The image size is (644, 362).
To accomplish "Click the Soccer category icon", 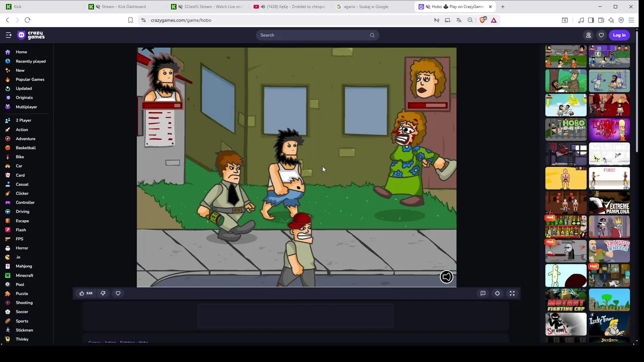I will [8, 312].
